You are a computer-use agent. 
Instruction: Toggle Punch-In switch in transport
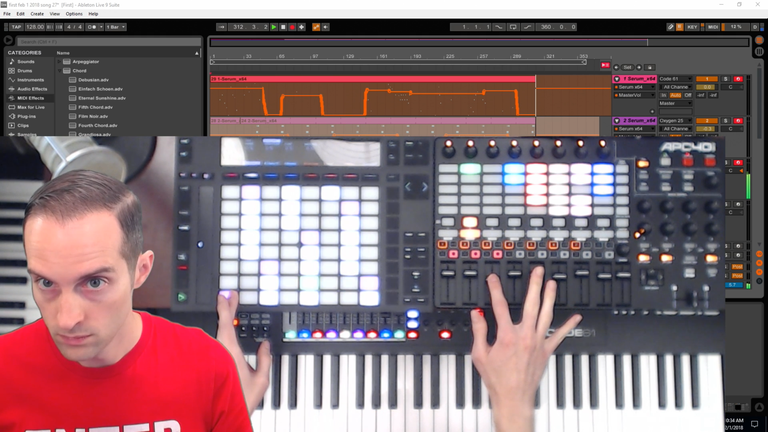point(499,27)
